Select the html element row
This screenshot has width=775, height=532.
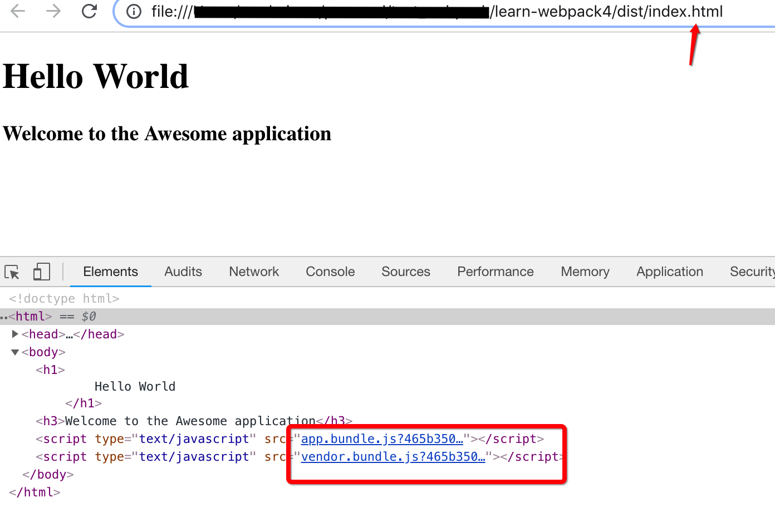click(x=387, y=317)
